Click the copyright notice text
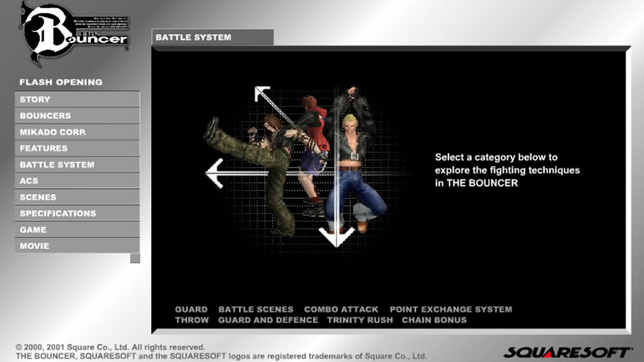This screenshot has width=644, height=362. coord(221,352)
